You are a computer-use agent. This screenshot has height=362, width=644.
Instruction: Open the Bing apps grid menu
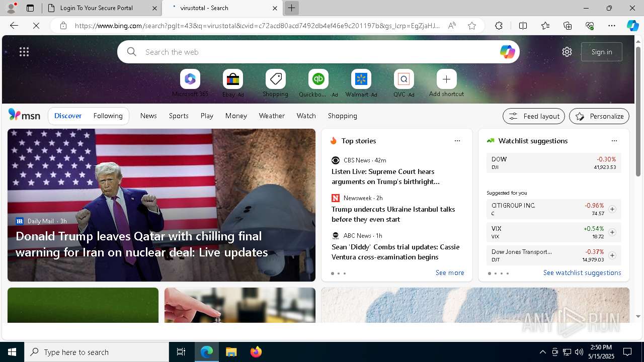point(24,52)
